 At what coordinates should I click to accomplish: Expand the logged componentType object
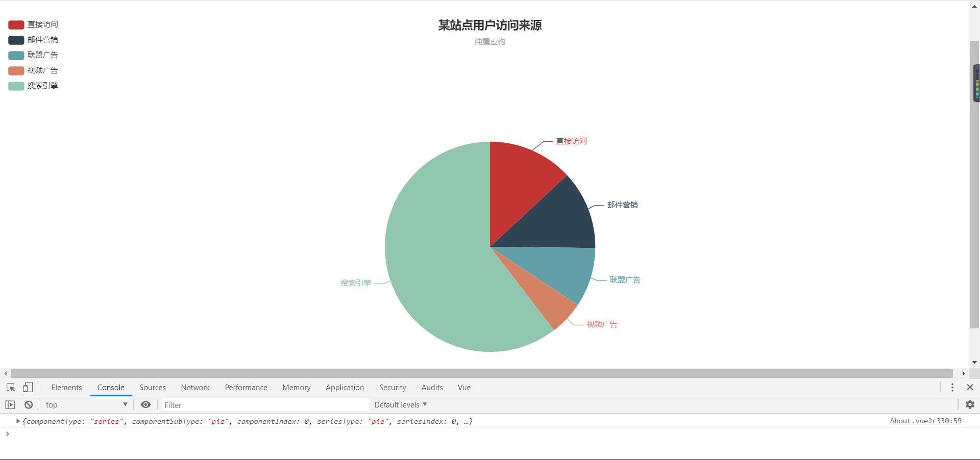click(17, 421)
